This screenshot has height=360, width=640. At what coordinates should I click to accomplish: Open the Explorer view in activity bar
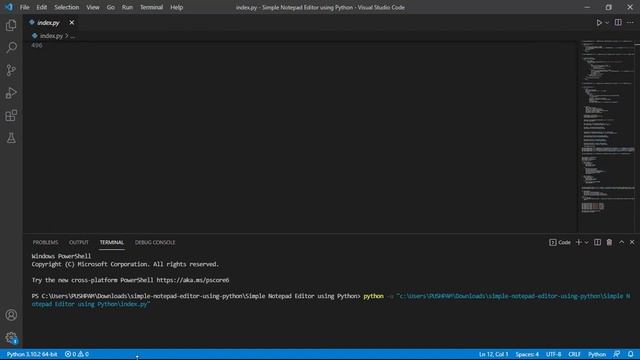click(x=11, y=25)
